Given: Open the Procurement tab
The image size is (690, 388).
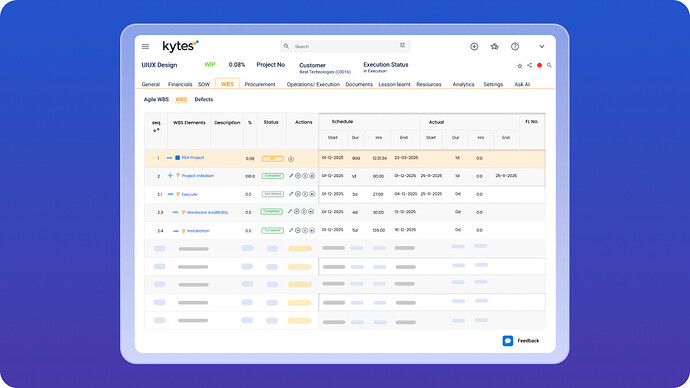Looking at the screenshot, I should tap(260, 84).
